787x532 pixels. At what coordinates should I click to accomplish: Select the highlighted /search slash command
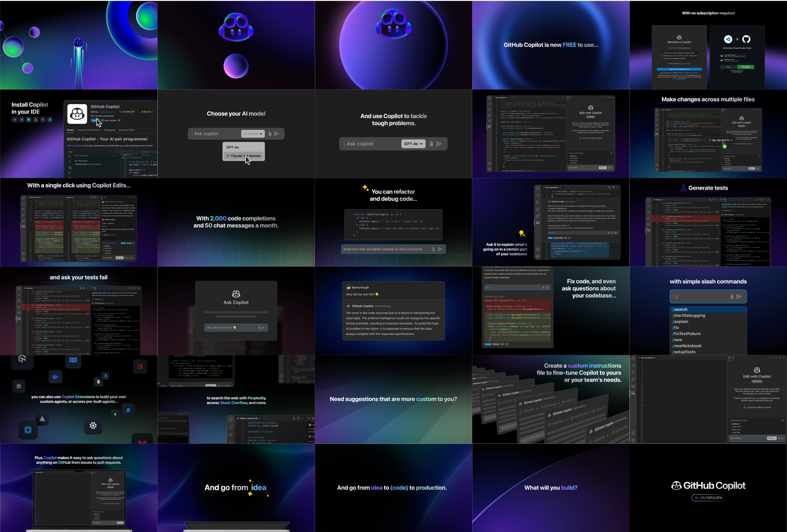(681, 309)
